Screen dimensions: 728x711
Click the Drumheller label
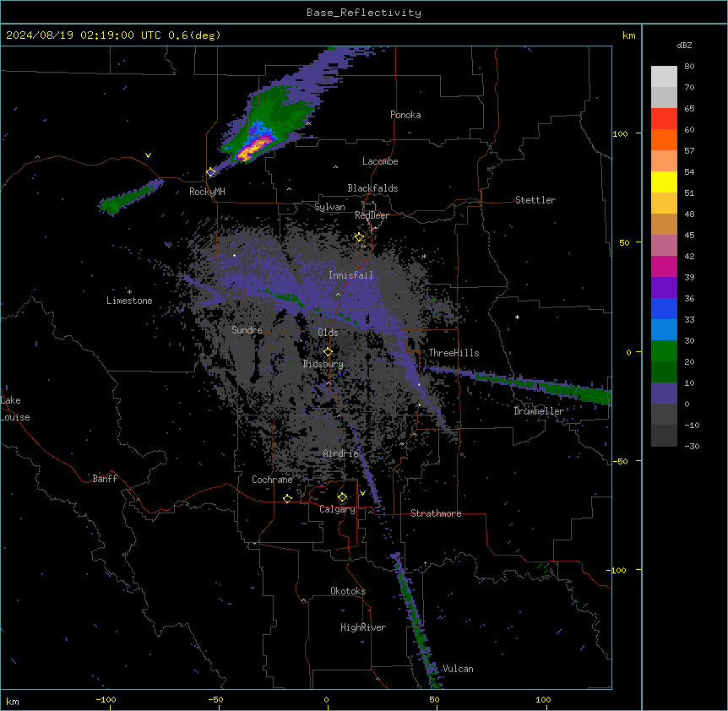tap(539, 411)
